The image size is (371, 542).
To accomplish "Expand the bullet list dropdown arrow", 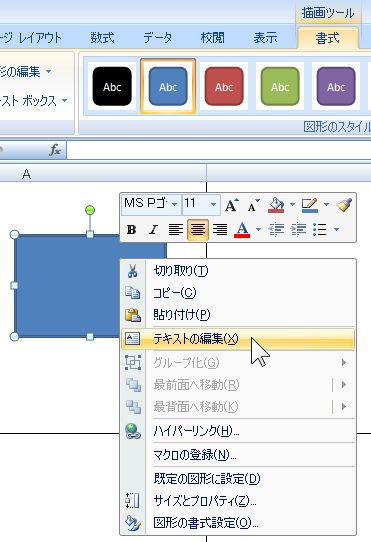I will pos(336,229).
